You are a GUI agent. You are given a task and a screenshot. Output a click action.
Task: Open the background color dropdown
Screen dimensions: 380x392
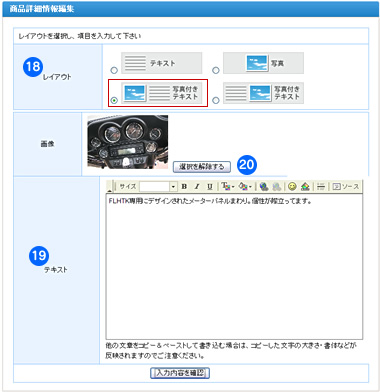point(245,187)
